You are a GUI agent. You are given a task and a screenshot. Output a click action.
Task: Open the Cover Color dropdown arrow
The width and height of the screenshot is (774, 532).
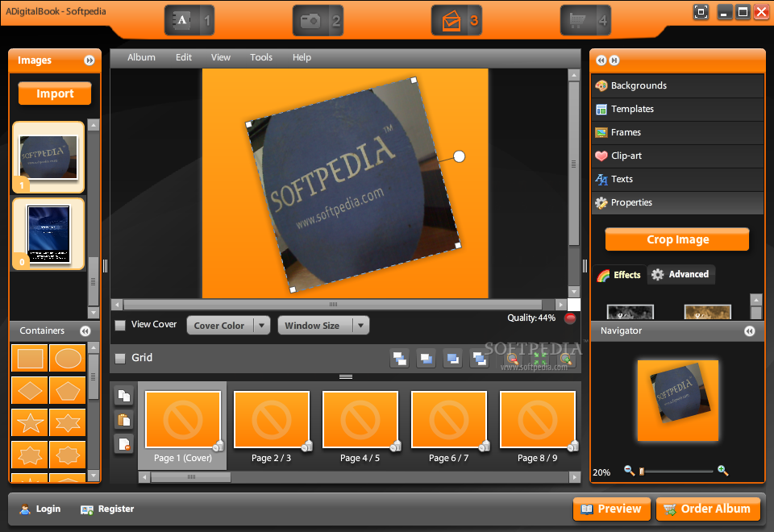pos(261,325)
